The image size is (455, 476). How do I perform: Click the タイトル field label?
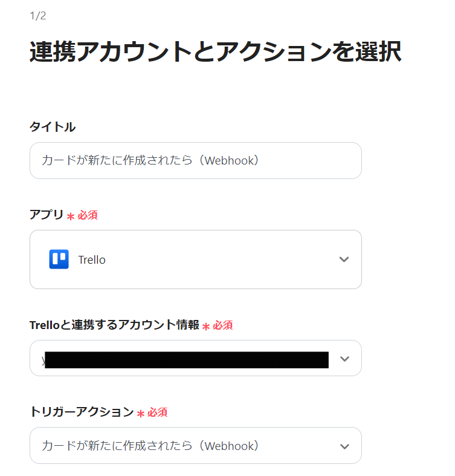[53, 127]
